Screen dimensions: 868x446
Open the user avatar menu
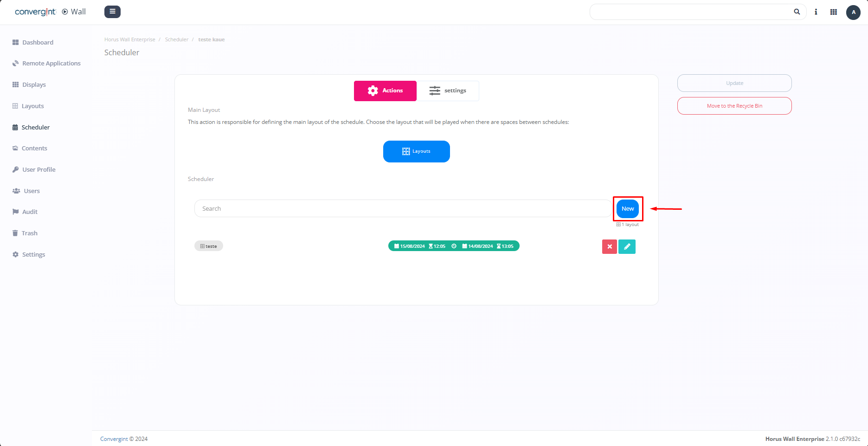[x=853, y=13]
